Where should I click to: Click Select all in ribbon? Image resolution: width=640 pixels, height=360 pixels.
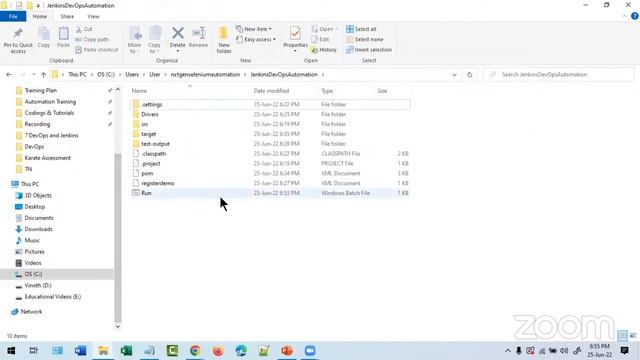[361, 29]
